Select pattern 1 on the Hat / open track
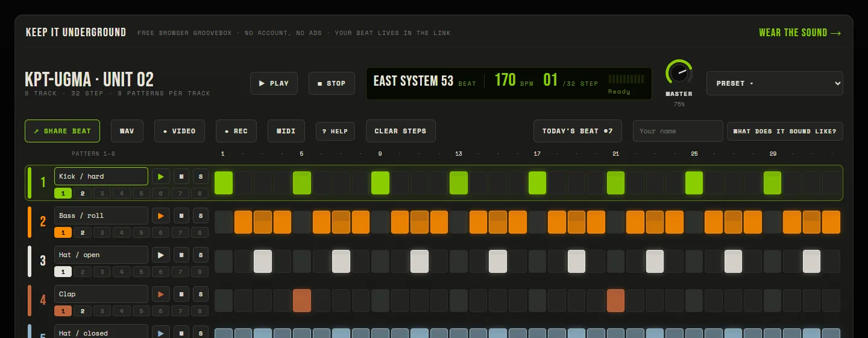This screenshot has width=868, height=338. tap(63, 272)
